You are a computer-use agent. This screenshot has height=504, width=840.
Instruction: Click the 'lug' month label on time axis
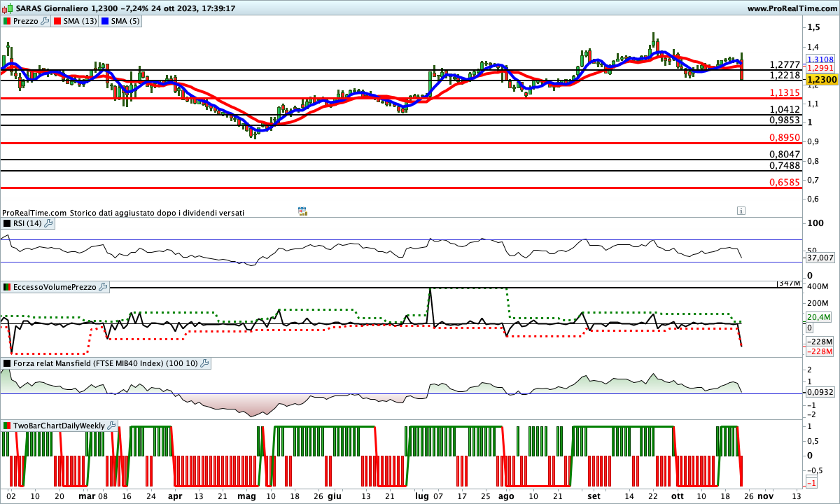[422, 495]
